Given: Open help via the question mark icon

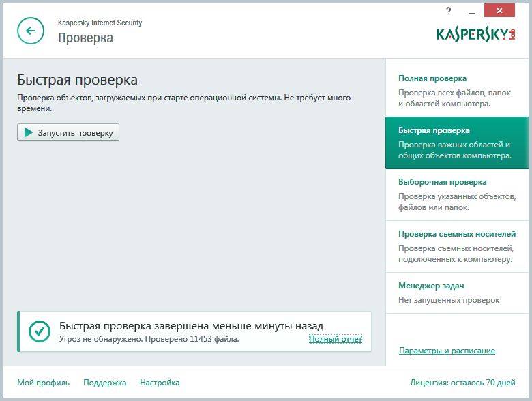Looking at the screenshot, I should (x=449, y=11).
